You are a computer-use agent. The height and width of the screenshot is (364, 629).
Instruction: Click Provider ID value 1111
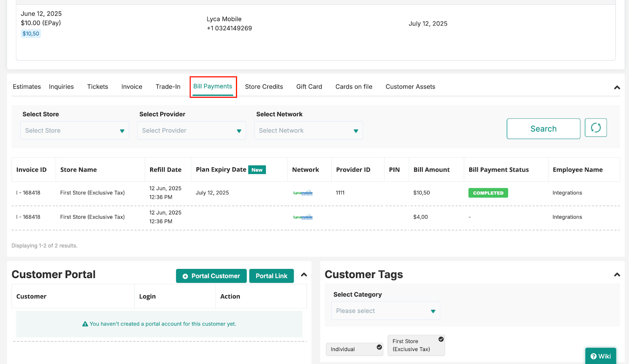tap(340, 193)
